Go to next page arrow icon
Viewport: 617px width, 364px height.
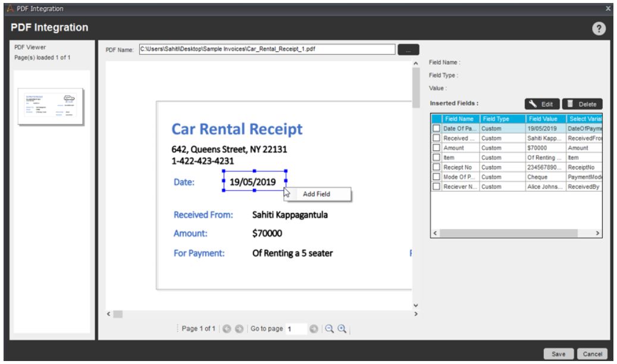tap(239, 328)
